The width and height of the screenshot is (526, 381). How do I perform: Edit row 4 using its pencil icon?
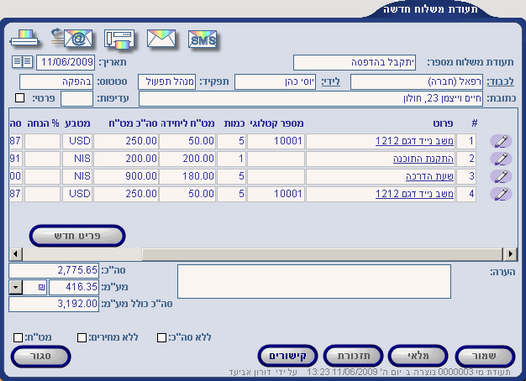coord(501,194)
